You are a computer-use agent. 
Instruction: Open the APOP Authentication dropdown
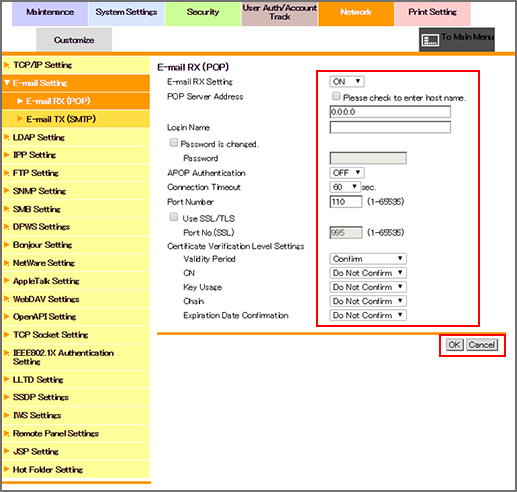click(x=347, y=173)
